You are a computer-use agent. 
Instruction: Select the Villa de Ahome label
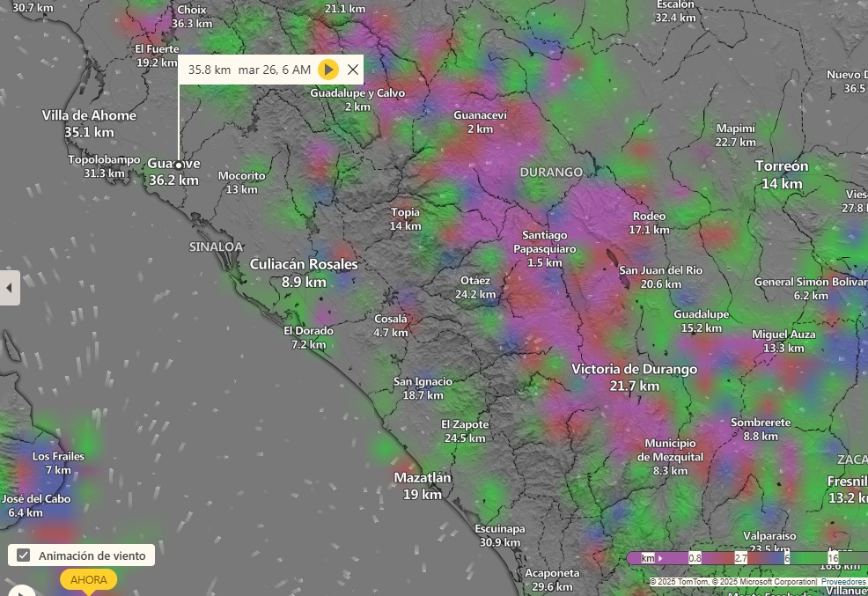89,123
